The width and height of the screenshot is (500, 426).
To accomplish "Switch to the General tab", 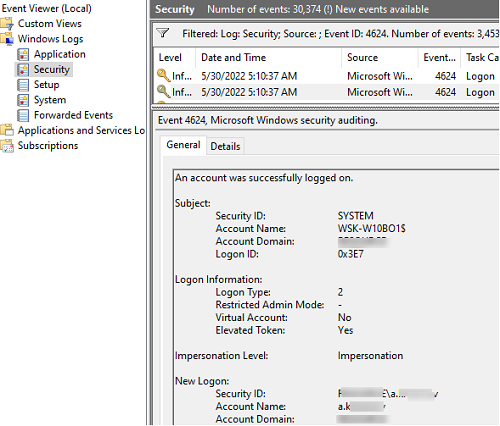I will [183, 145].
